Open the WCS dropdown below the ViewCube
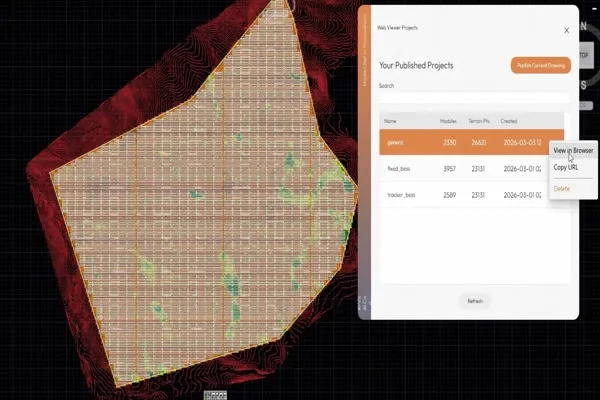 pyautogui.click(x=586, y=105)
